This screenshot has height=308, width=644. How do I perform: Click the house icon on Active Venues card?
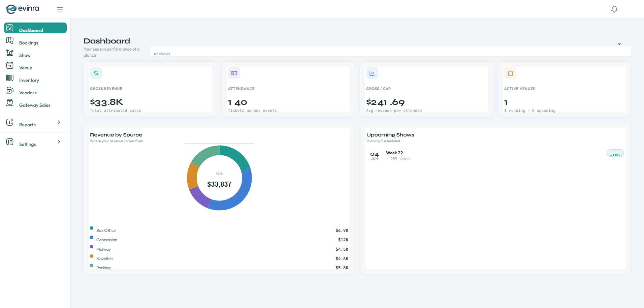[510, 73]
